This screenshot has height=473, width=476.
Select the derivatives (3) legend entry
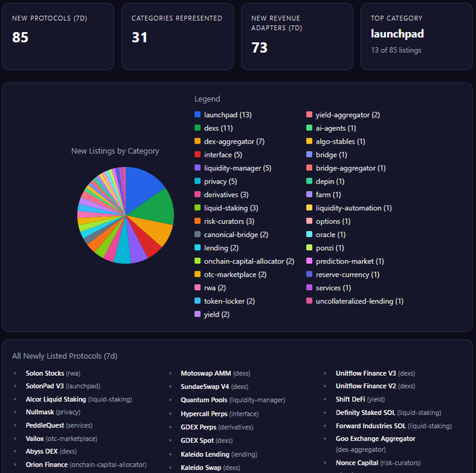[222, 195]
